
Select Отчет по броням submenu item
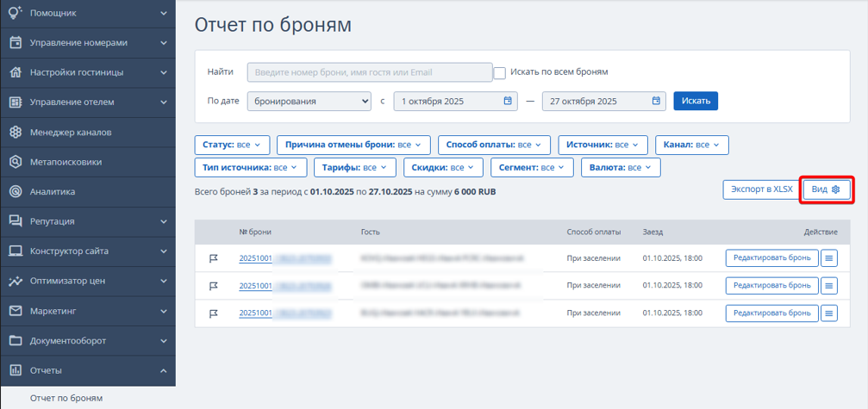[x=66, y=398]
